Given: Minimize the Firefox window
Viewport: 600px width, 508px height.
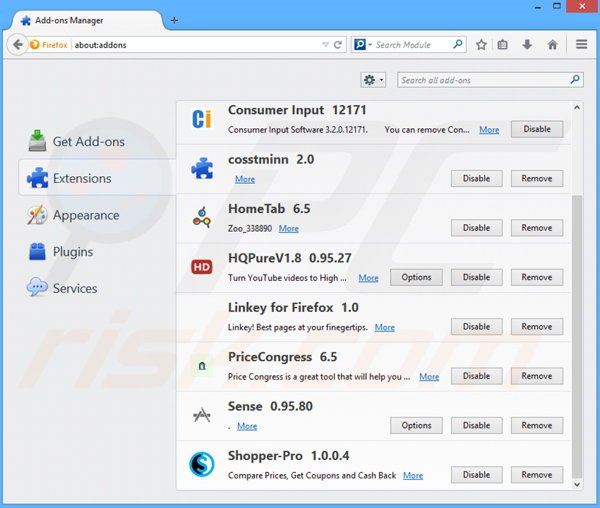Looking at the screenshot, I should coord(538,7).
